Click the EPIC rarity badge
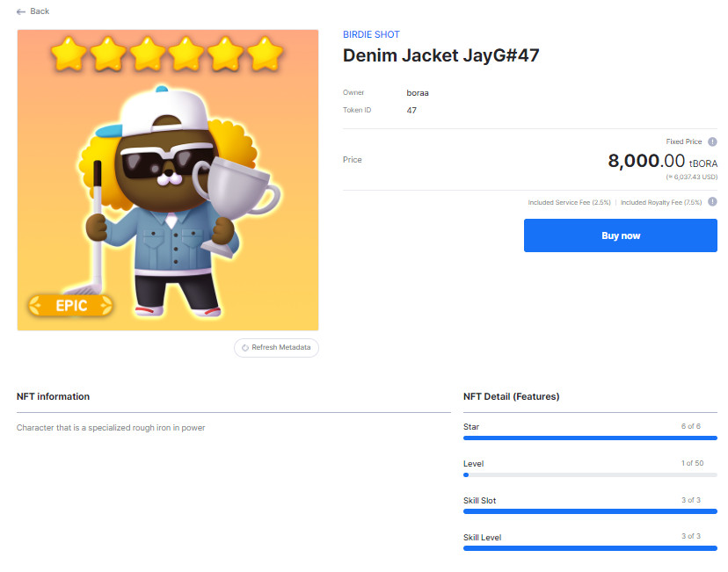This screenshot has height=572, width=728. (x=70, y=305)
